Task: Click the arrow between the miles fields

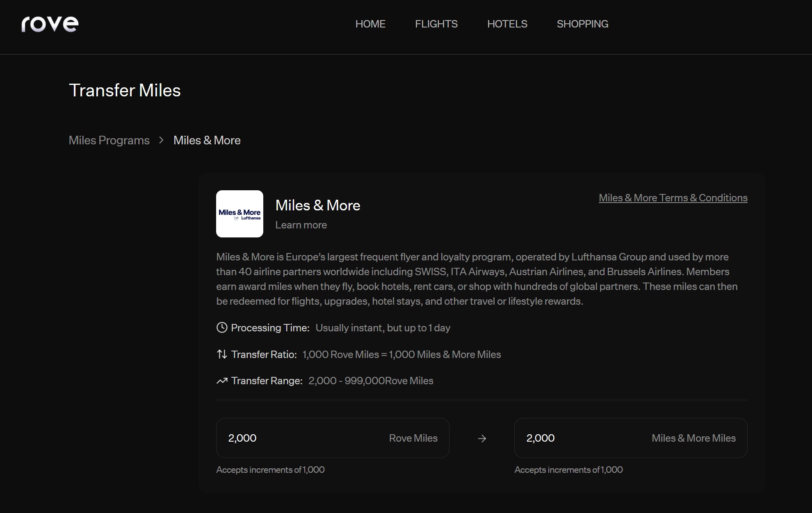Action: [482, 438]
